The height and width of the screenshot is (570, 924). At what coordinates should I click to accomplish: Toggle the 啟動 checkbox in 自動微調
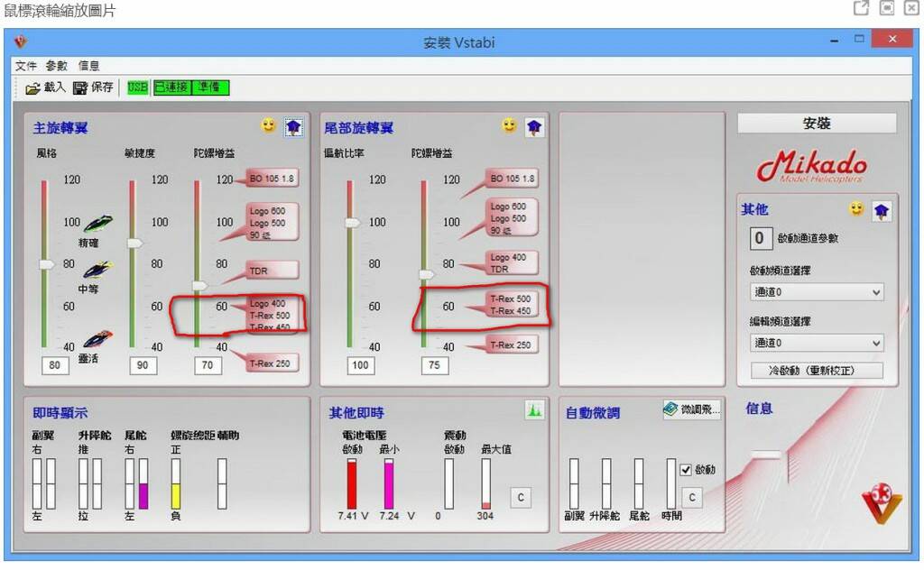click(x=686, y=470)
